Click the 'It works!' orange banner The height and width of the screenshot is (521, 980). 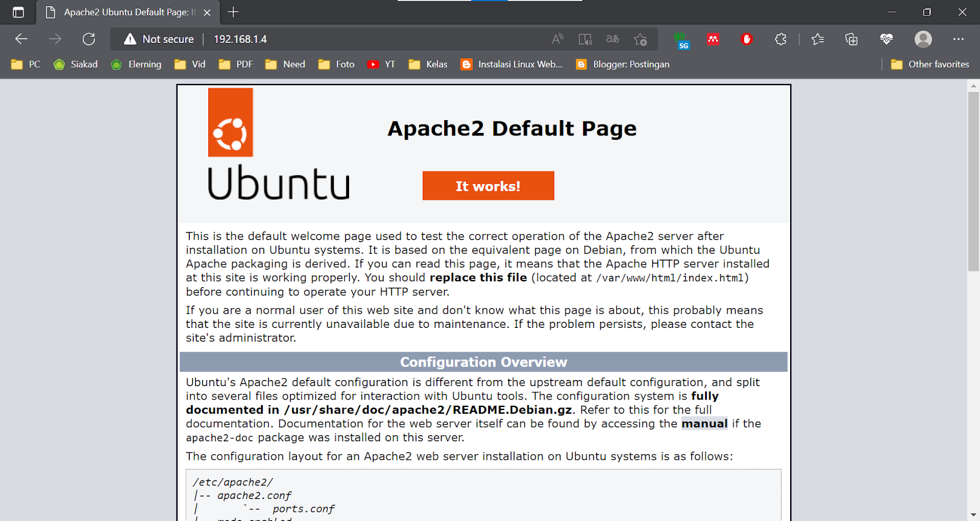coord(488,186)
